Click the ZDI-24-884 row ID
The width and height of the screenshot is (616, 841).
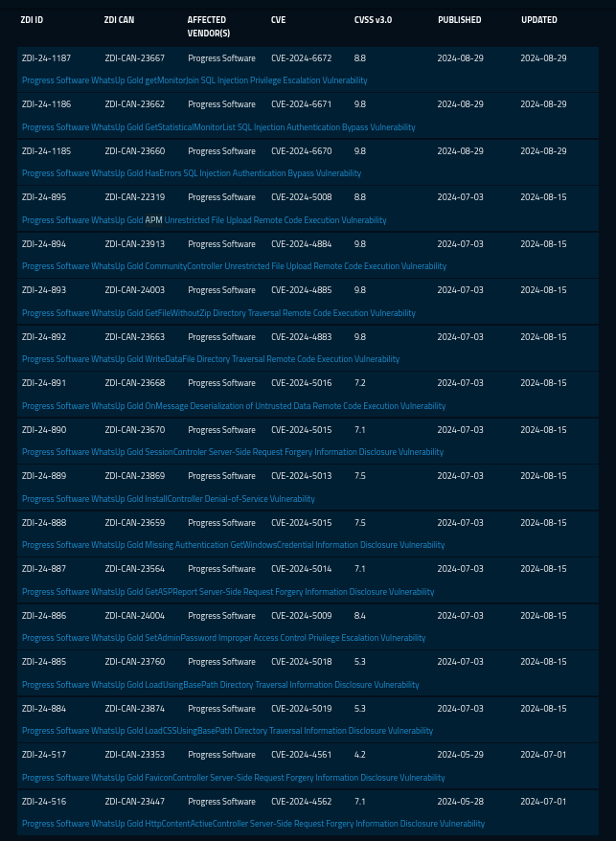[x=44, y=709]
